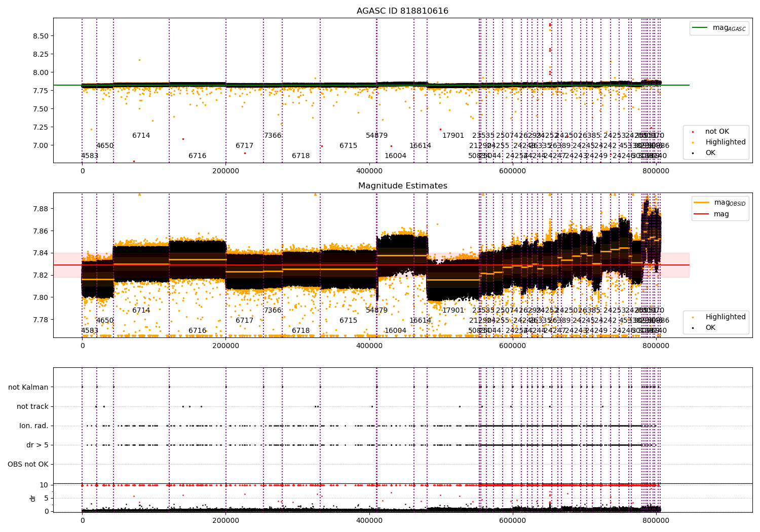Click obsid label 7366 in top plot
This screenshot has width=760, height=532.
[273, 136]
